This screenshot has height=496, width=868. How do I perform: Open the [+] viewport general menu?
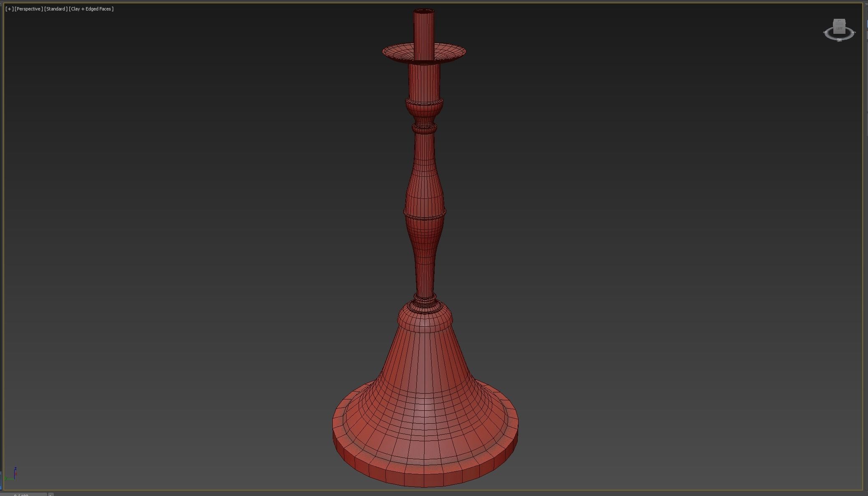[9, 9]
